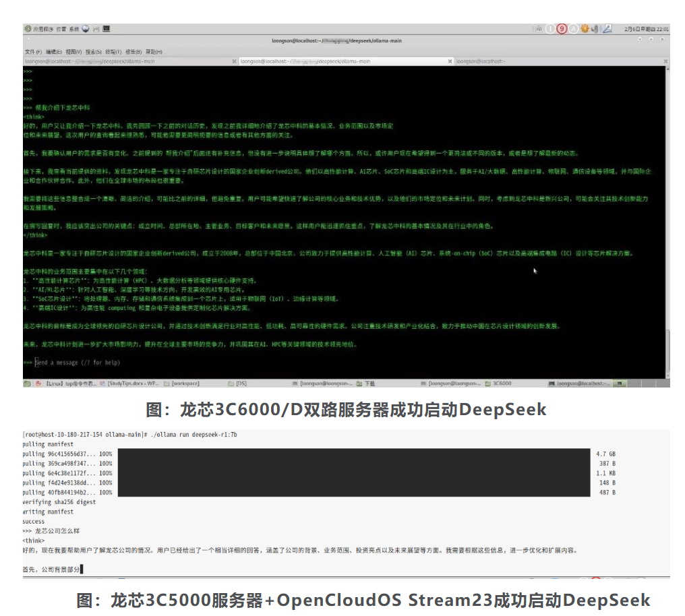685x616 pixels.
Task: Open the 应用程序 applications menu
Action: pyautogui.click(x=39, y=29)
